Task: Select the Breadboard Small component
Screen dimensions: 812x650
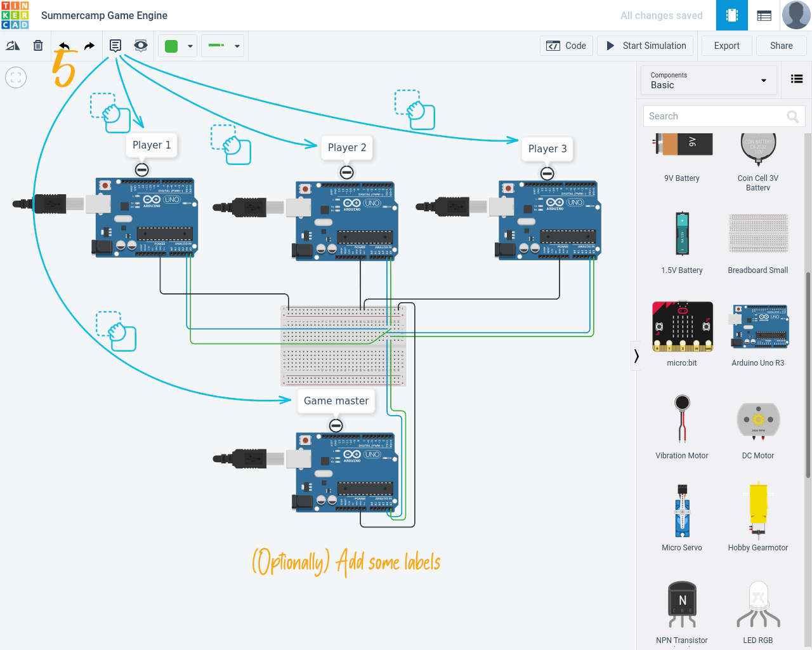Action: pyautogui.click(x=758, y=242)
